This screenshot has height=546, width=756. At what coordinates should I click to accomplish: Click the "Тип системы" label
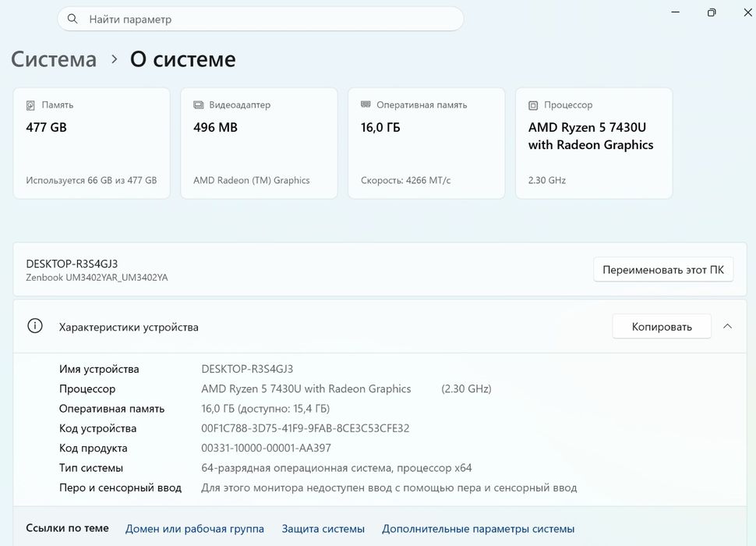coord(91,468)
